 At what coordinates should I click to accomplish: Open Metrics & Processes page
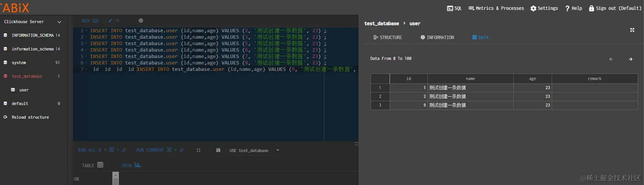pos(496,8)
